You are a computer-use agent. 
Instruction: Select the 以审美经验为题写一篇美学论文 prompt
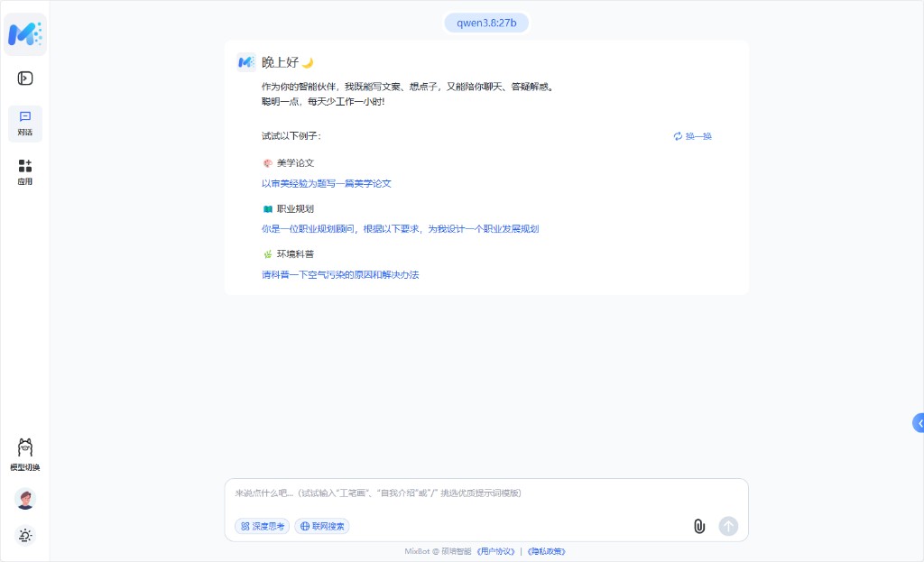pos(326,184)
